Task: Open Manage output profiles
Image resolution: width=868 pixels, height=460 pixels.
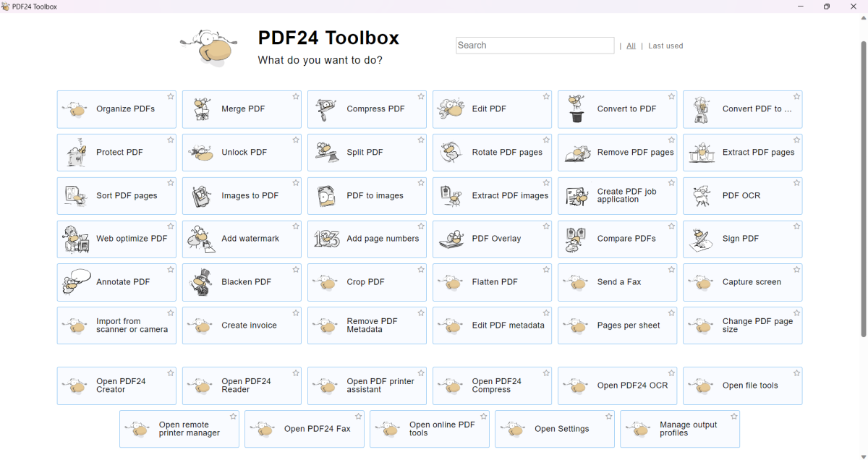Action: click(x=680, y=429)
